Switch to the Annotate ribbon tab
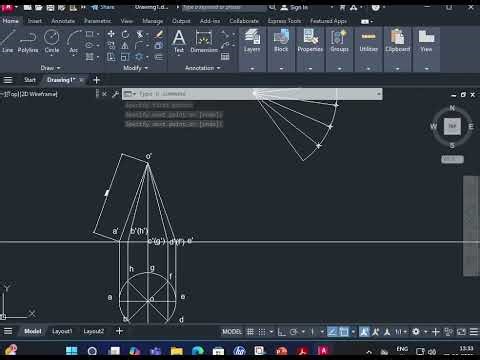This screenshot has width=480, height=360. (x=63, y=21)
